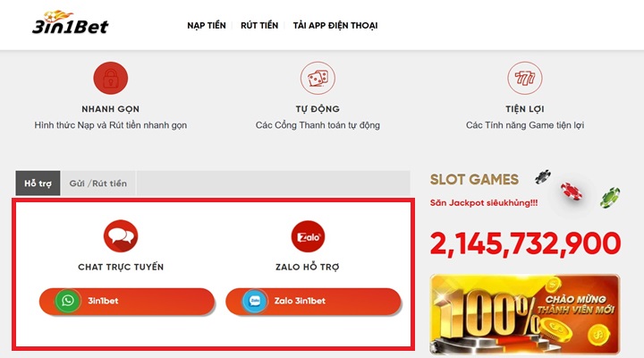Click the blue Zalo chat icon
The width and height of the screenshot is (644, 358).
(x=254, y=301)
